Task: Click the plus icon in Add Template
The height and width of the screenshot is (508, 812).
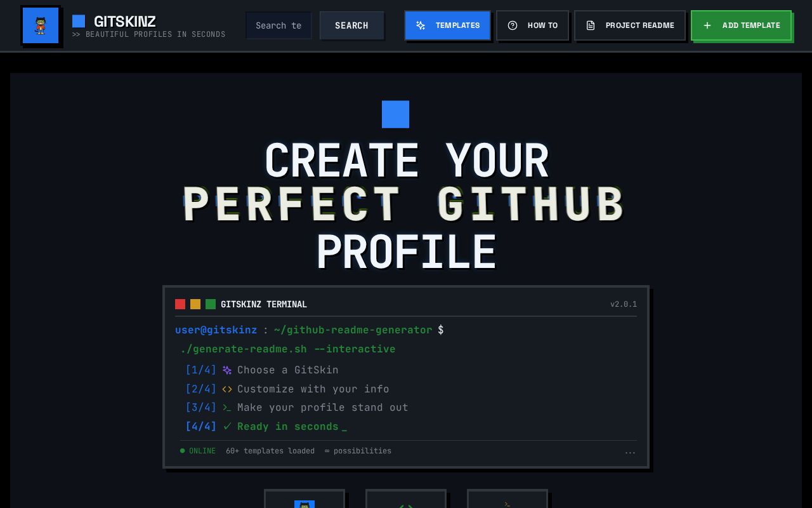Action: click(x=707, y=25)
